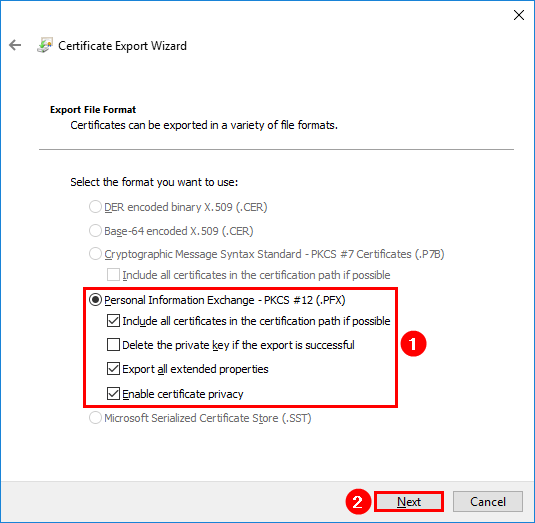The image size is (535, 523).
Task: Click the Next button
Action: pyautogui.click(x=409, y=502)
